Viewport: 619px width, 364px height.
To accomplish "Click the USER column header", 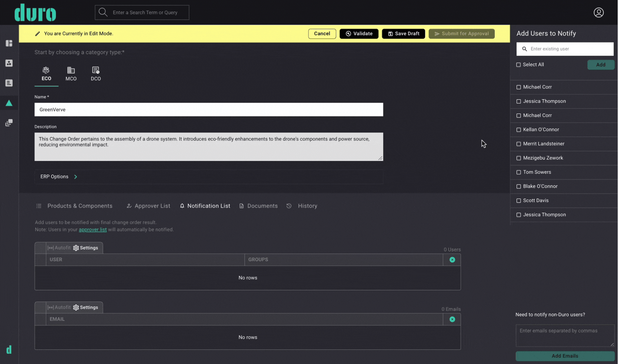I will point(145,260).
